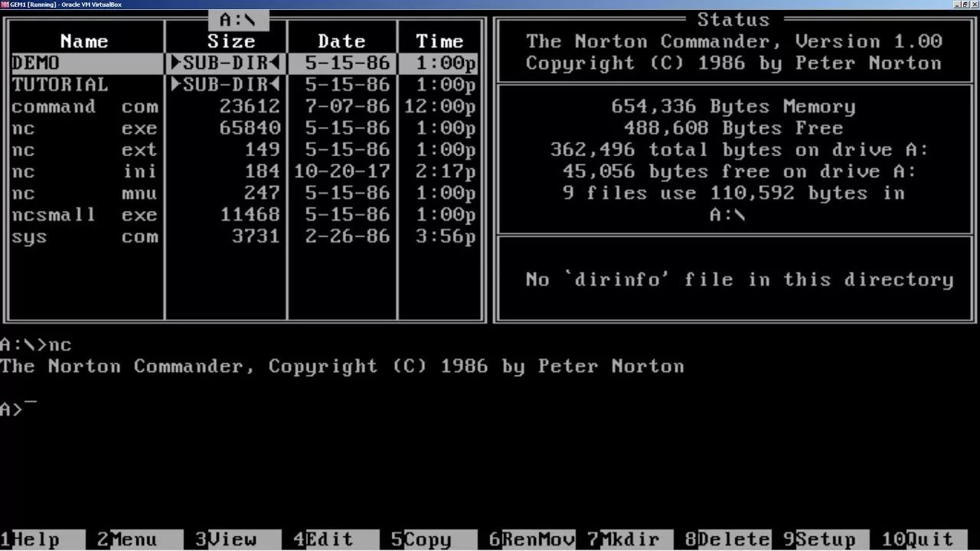Select the sys com file
980x551 pixels.
[245, 236]
